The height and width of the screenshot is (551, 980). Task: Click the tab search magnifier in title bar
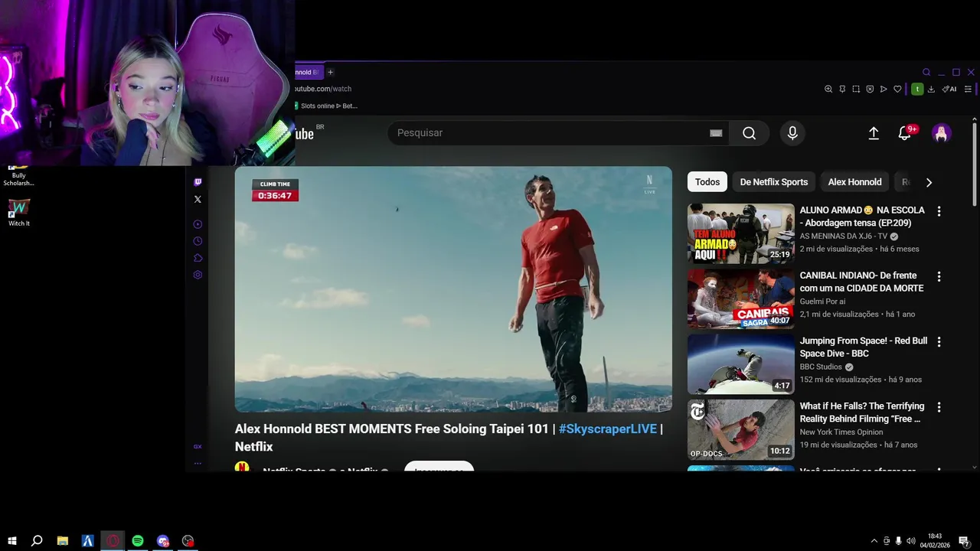(926, 73)
